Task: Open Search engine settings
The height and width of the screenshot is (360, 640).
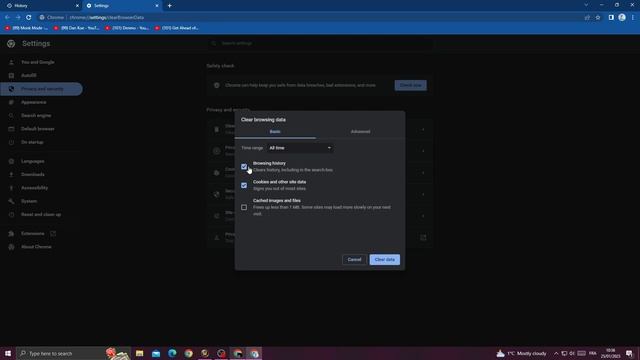Action: click(36, 116)
